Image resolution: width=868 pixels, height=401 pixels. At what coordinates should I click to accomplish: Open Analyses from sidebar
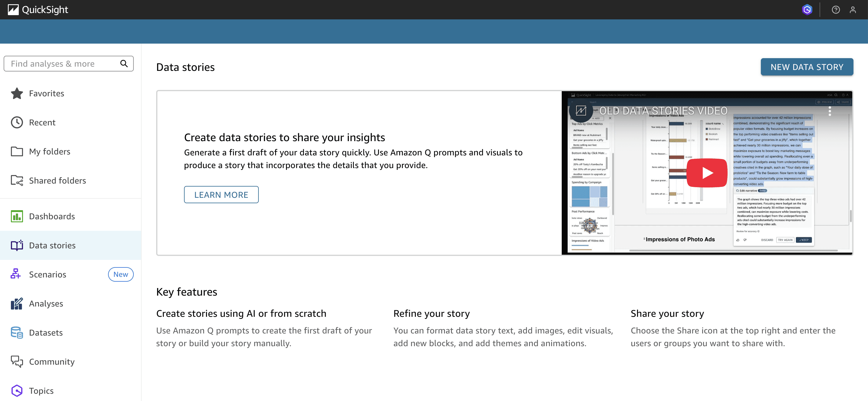[46, 303]
